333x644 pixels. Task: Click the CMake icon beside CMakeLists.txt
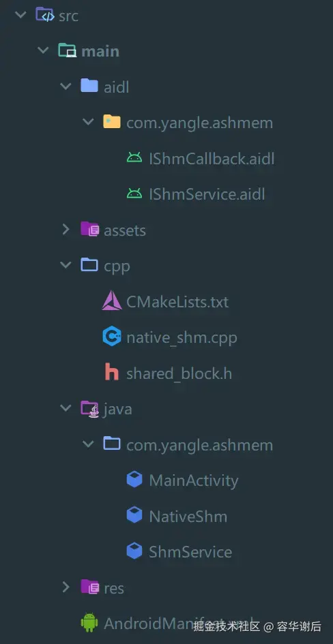pos(112,301)
